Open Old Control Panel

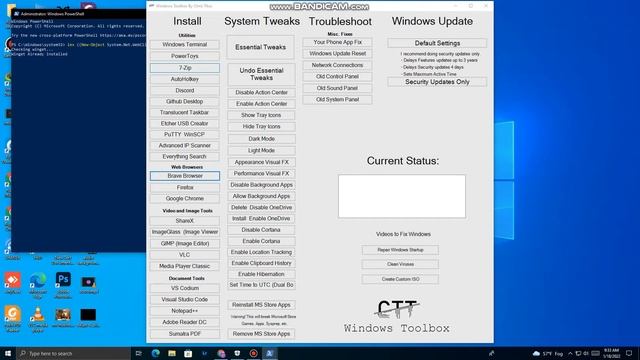click(338, 77)
